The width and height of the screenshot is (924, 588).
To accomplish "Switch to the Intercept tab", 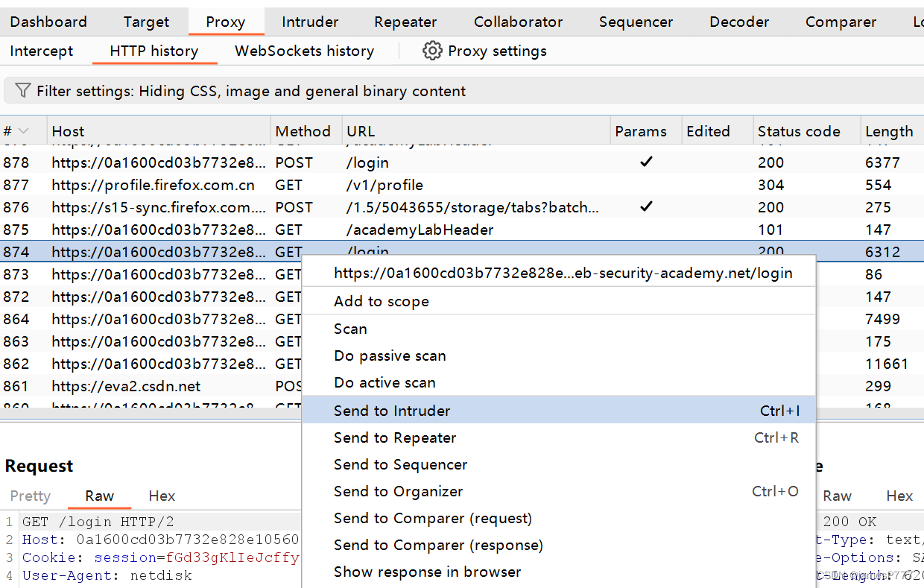I will [41, 51].
